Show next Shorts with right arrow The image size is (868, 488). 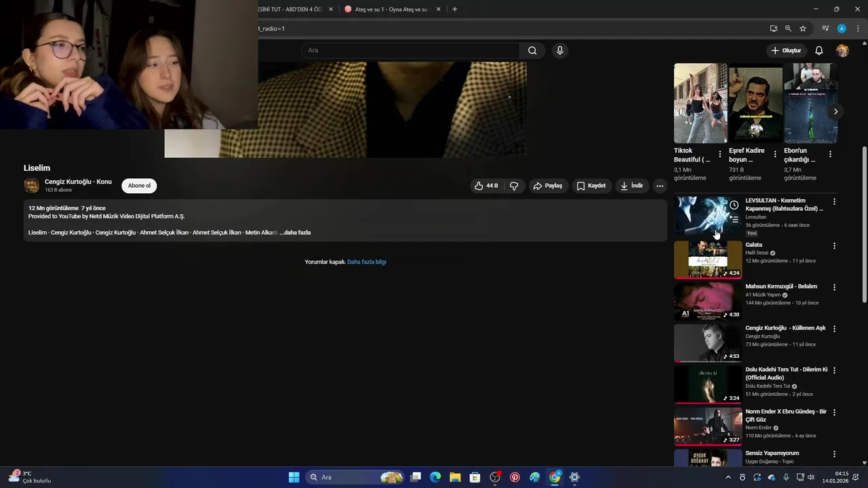(x=835, y=111)
